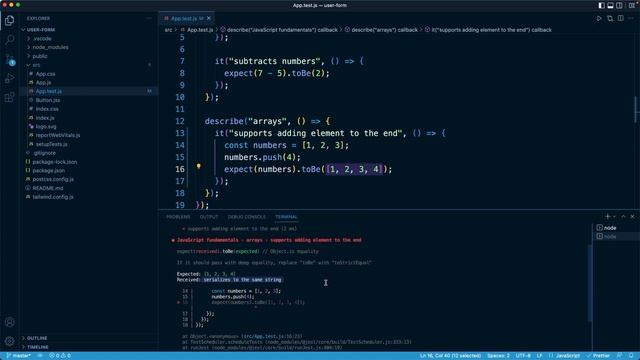Open setupTests.js in the explorer

pos(51,144)
